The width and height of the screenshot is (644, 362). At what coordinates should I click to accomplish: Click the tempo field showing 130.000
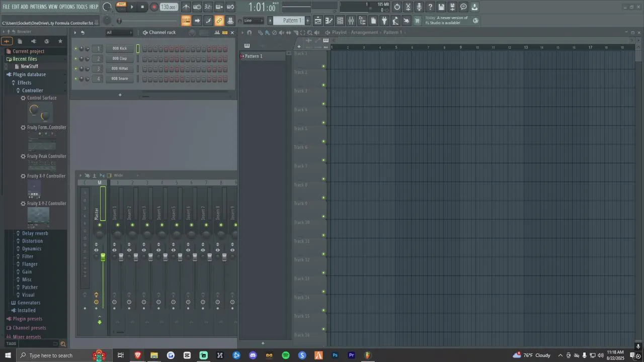(168, 7)
